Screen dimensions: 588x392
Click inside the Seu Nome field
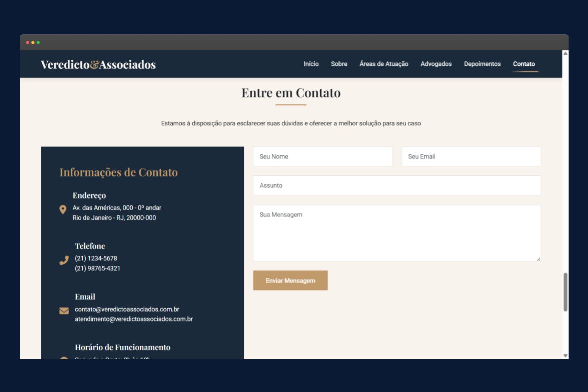(x=322, y=156)
